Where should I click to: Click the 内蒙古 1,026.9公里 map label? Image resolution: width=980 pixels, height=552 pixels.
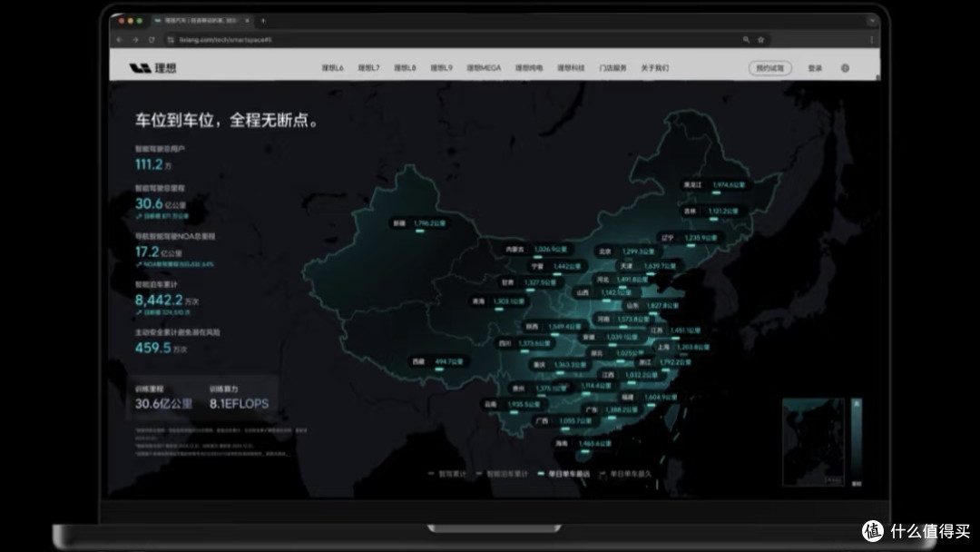536,250
